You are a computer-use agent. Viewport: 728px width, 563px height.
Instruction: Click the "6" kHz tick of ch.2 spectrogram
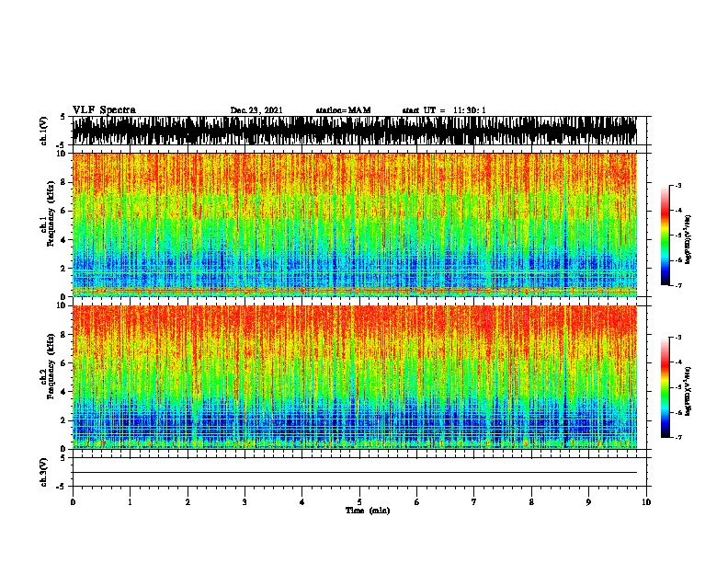(64, 362)
